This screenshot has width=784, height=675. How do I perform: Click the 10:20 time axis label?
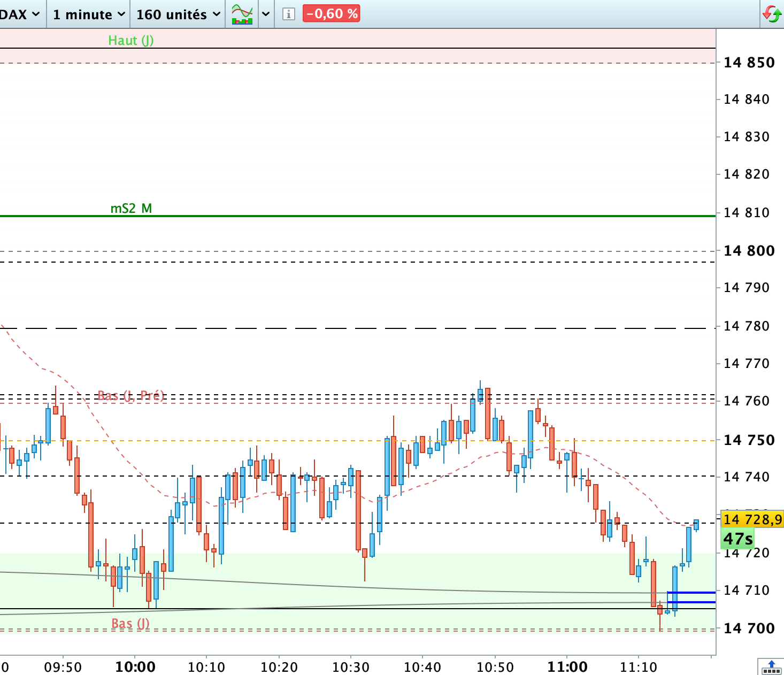[x=279, y=668]
